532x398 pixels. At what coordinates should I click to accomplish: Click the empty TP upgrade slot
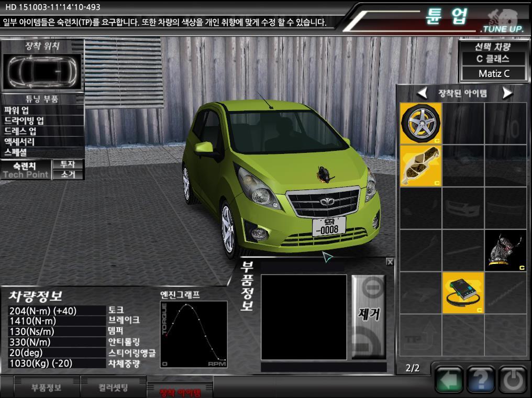click(420, 335)
